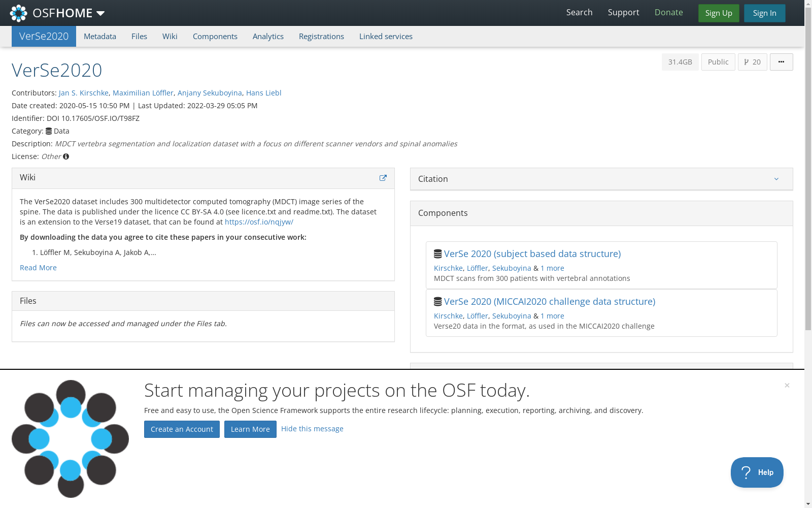812x508 pixels.
Task: Open the three-dots more options menu
Action: (781, 62)
